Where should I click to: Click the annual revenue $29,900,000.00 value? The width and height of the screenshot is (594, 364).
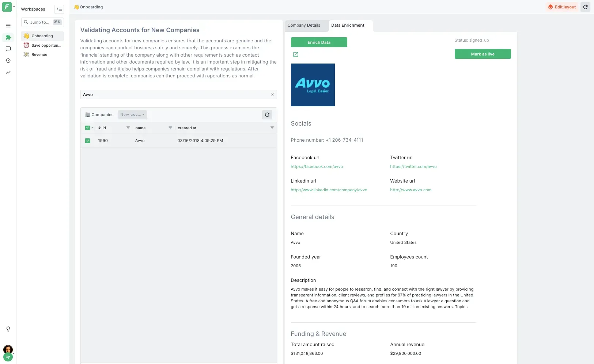coord(405,353)
